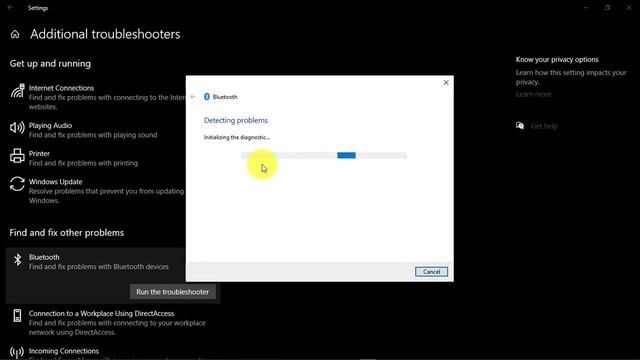Close the Settings window

click(x=629, y=8)
